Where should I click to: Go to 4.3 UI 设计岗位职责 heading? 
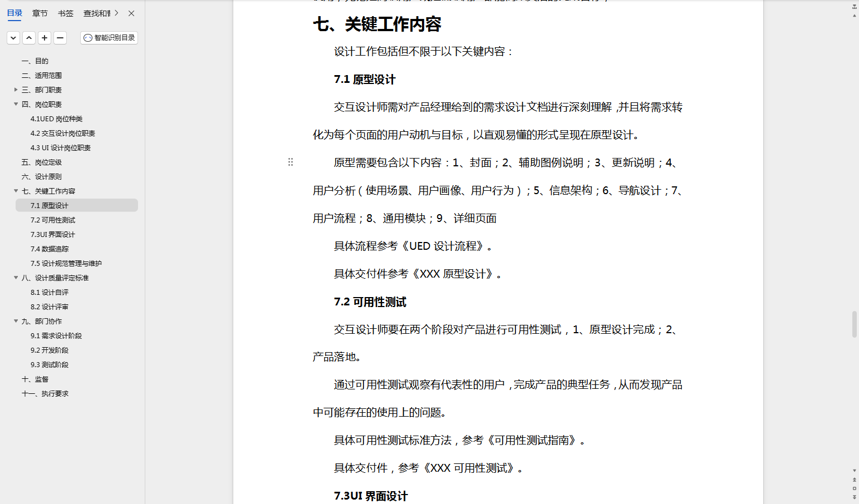click(x=61, y=148)
